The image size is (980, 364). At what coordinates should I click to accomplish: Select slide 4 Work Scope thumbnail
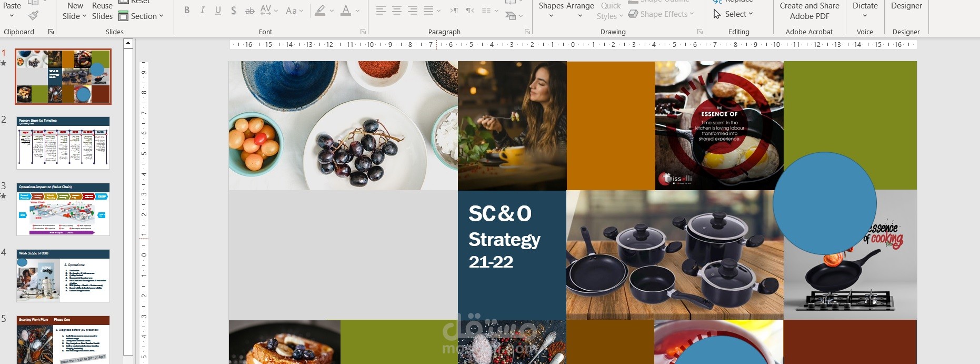pyautogui.click(x=63, y=276)
